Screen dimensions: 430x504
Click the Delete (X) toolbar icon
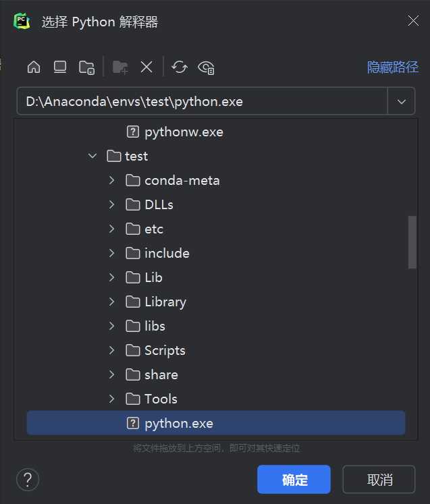[146, 67]
